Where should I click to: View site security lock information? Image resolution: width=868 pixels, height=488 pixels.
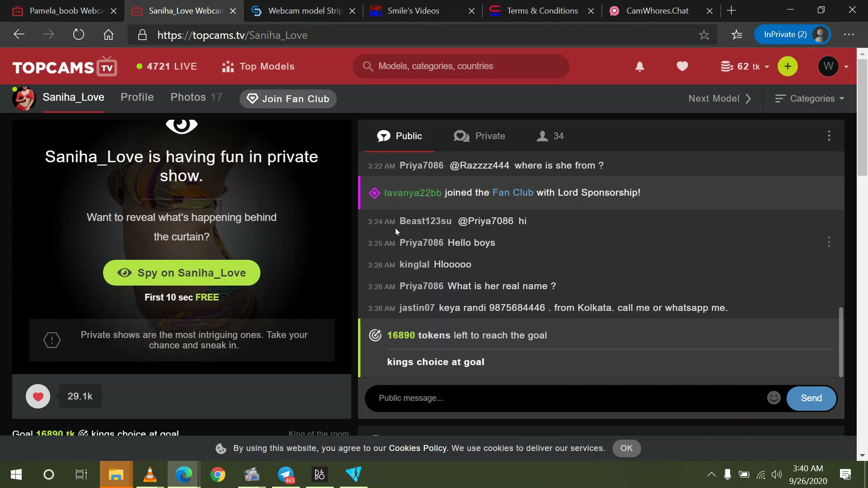(142, 35)
